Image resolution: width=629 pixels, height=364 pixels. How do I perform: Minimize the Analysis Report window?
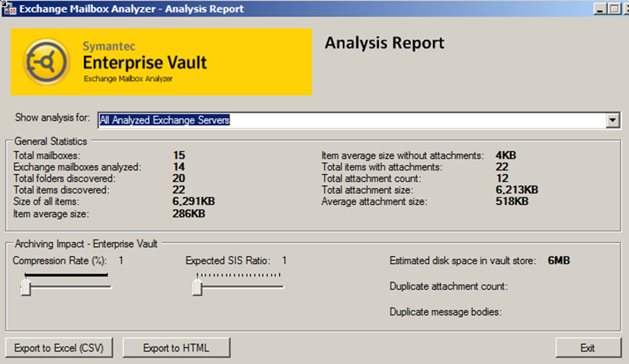600,9
